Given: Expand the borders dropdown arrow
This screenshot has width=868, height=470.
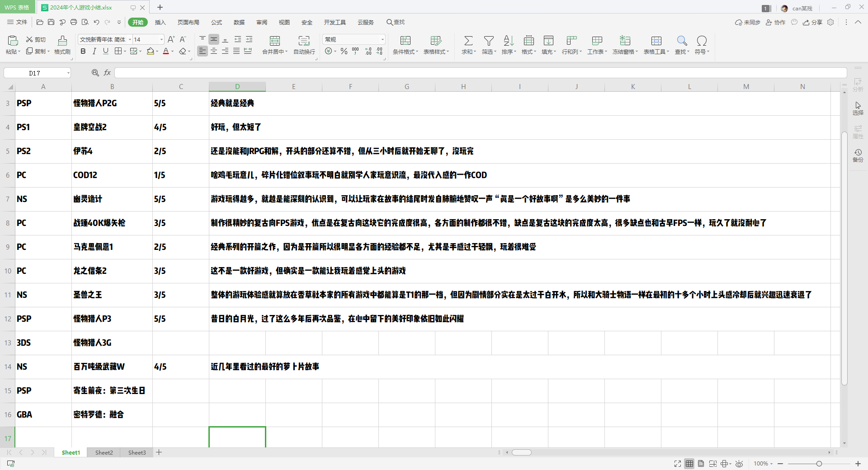Looking at the screenshot, I should tap(125, 52).
